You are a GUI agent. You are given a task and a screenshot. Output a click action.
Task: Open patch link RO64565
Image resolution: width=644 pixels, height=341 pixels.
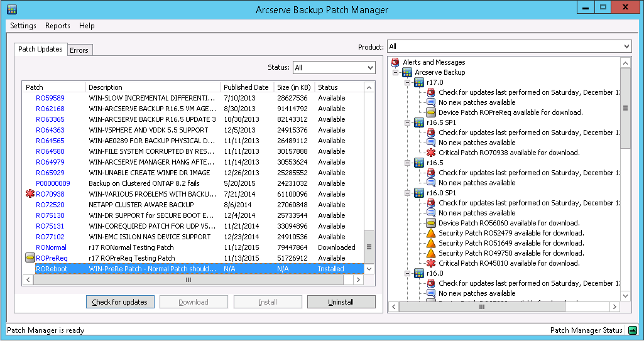pyautogui.click(x=50, y=141)
